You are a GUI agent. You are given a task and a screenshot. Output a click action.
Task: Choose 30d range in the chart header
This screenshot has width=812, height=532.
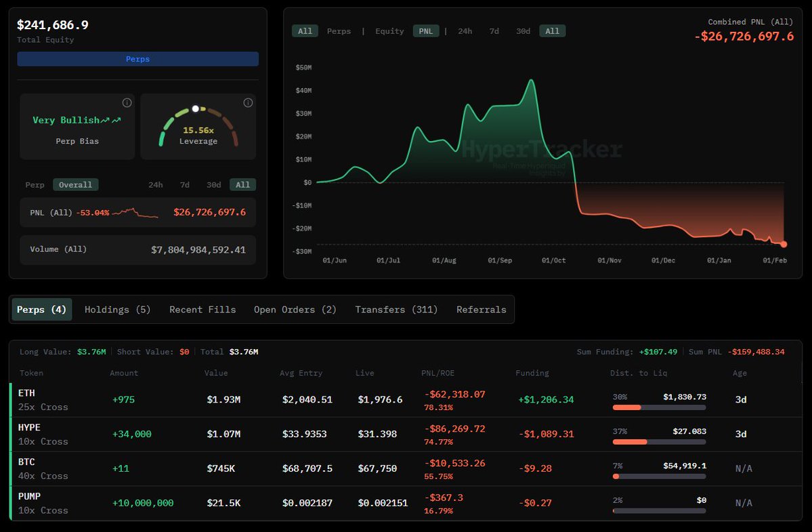pos(523,31)
